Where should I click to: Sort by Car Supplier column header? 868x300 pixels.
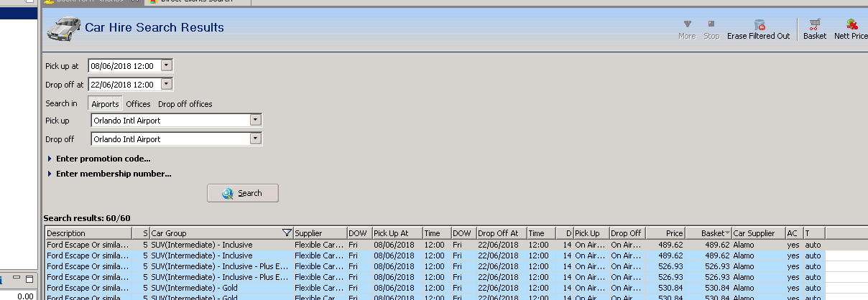758,233
